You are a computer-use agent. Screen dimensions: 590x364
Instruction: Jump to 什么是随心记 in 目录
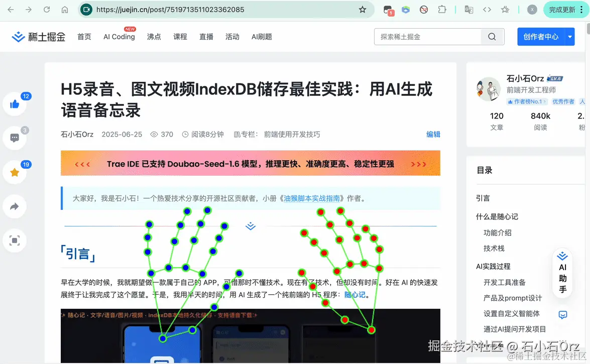coord(497,216)
